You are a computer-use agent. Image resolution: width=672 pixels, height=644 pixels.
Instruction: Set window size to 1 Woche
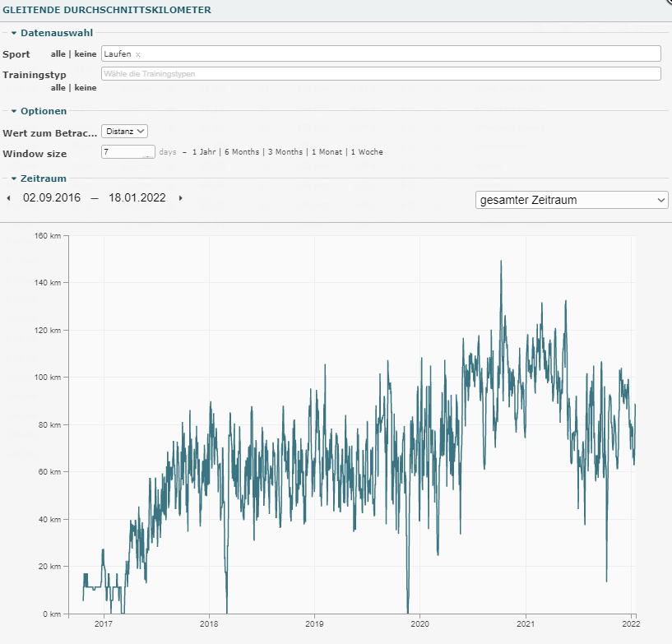[366, 152]
